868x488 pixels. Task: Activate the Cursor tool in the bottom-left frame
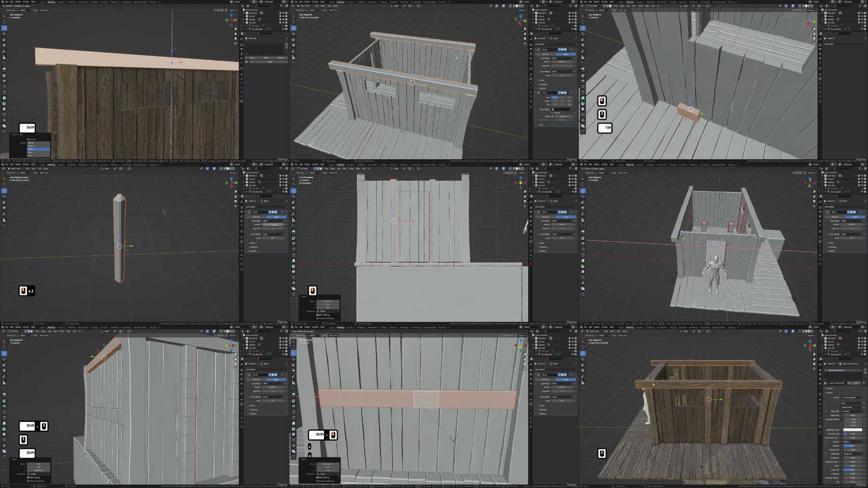click(4, 348)
